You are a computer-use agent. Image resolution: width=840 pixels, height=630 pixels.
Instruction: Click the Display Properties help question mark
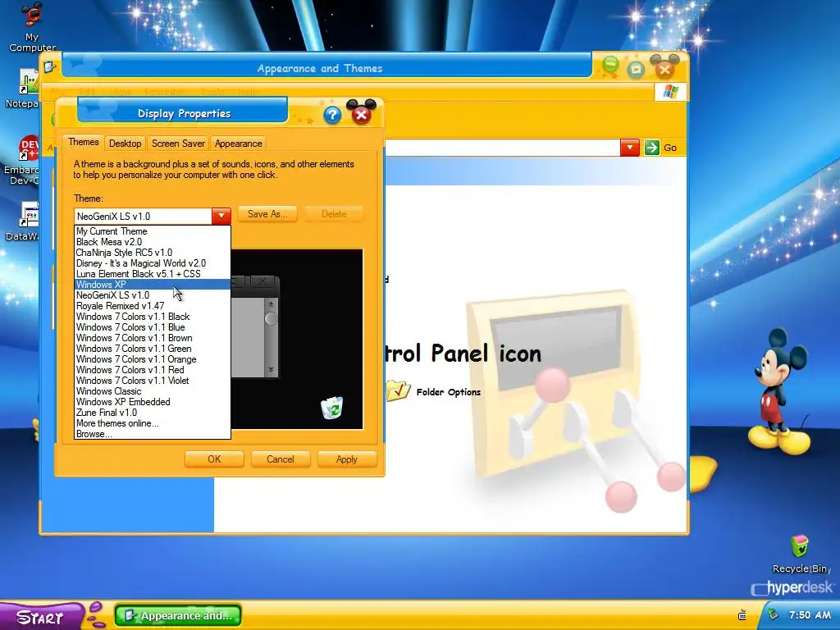[x=332, y=115]
